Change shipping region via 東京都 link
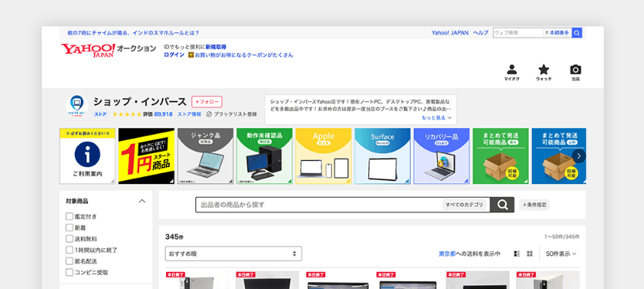Screen dimensions: 644x289 (447, 253)
